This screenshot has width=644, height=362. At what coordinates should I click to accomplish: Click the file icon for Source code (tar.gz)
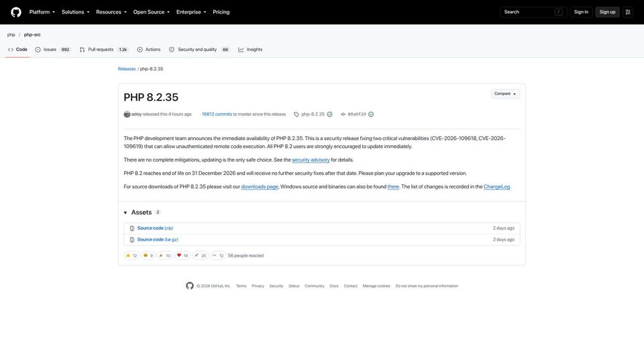132,240
